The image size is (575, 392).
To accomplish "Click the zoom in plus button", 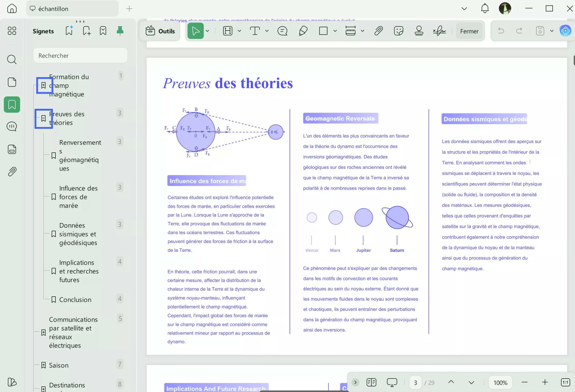I will (x=545, y=382).
